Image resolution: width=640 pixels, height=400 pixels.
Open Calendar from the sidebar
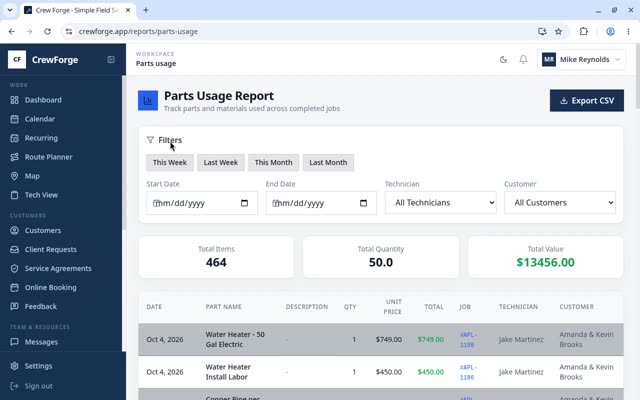click(x=40, y=119)
